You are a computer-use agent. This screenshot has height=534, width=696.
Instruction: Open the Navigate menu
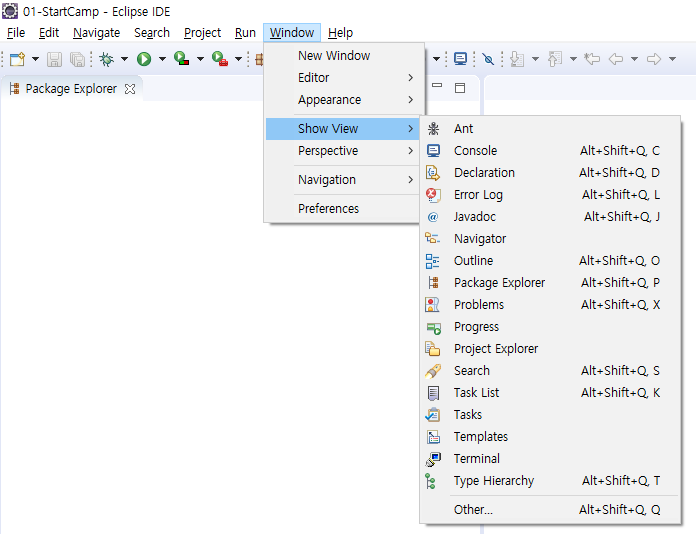96,33
